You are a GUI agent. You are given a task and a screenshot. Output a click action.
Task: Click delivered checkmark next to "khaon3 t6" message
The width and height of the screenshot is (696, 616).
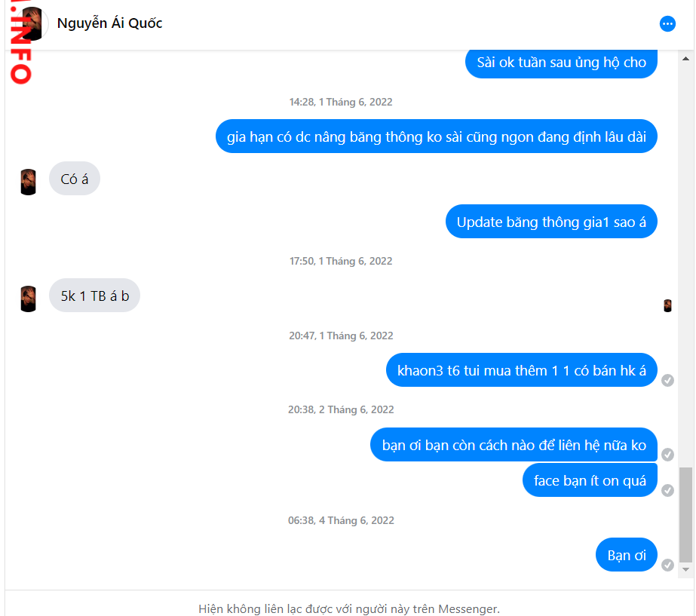pyautogui.click(x=667, y=380)
